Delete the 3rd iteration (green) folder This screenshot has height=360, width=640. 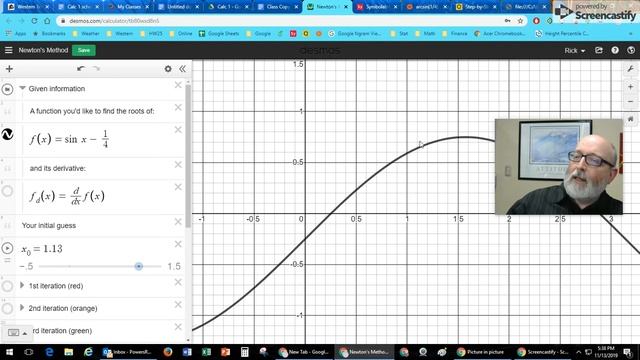click(x=178, y=327)
